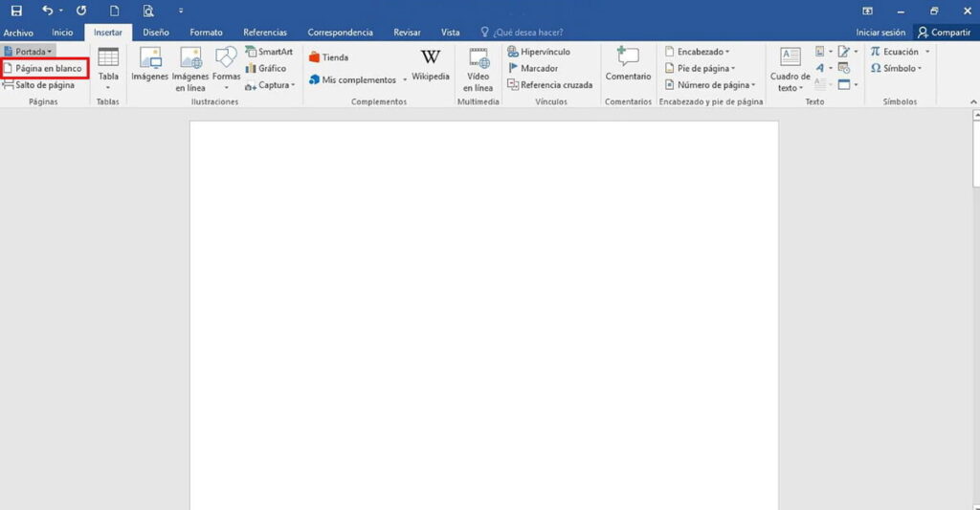This screenshot has height=510, width=980.
Task: Open the Pie de página dropdown
Action: (x=700, y=68)
